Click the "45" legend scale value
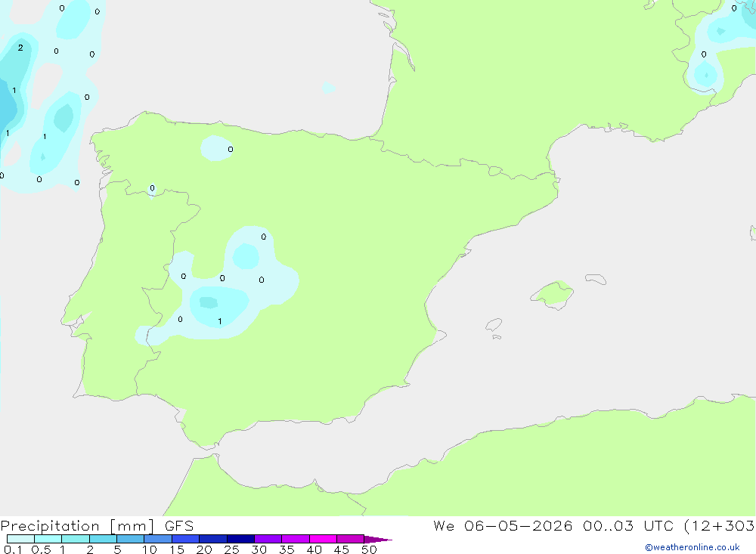756x554 pixels. (x=342, y=549)
